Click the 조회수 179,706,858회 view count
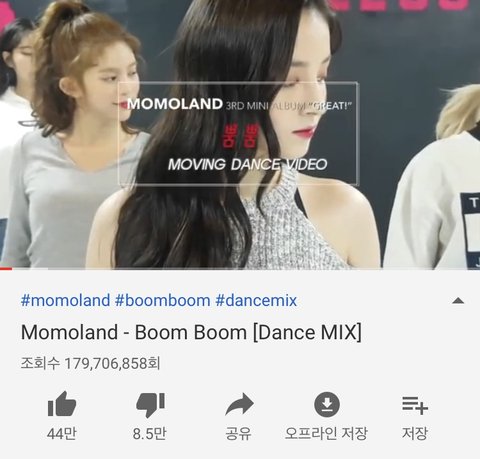Screen dimensions: 480x459 click(90, 363)
